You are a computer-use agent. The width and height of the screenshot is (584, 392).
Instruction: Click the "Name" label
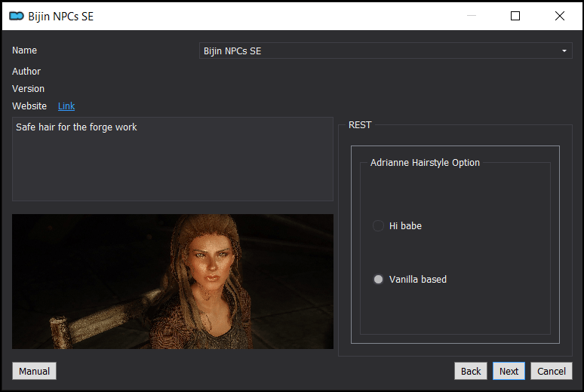[24, 51]
